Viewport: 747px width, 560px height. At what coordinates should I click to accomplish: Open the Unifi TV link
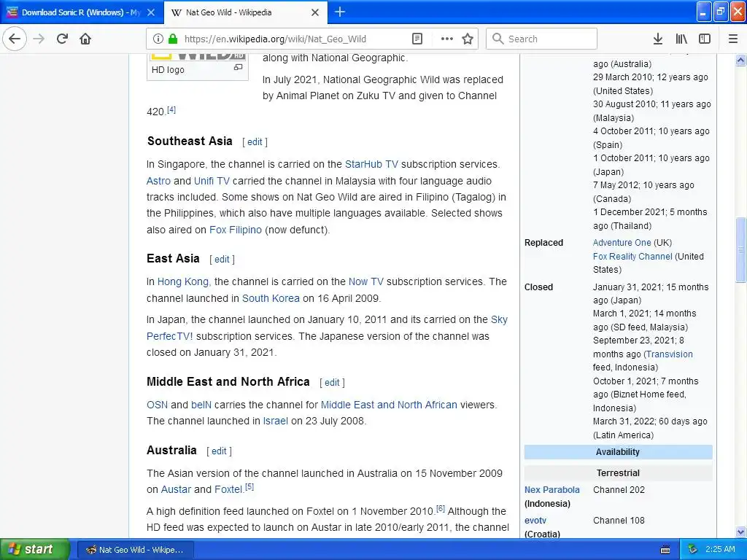[x=212, y=181]
